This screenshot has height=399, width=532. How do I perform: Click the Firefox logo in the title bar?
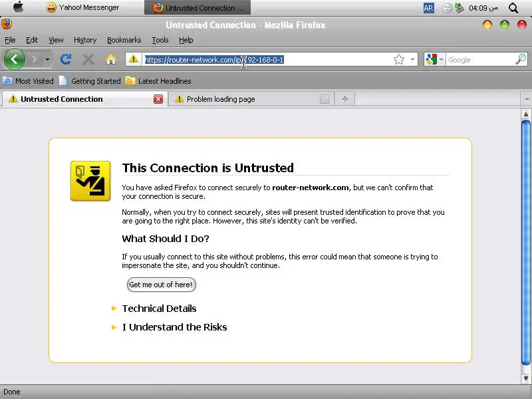tap(6, 24)
